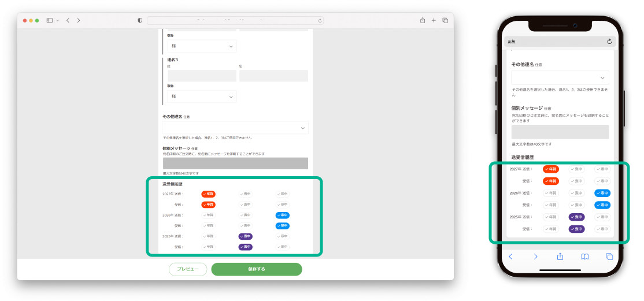Toggle desktop 2027年 送信 年賀 chip
This screenshot has width=644, height=301.
[208, 194]
